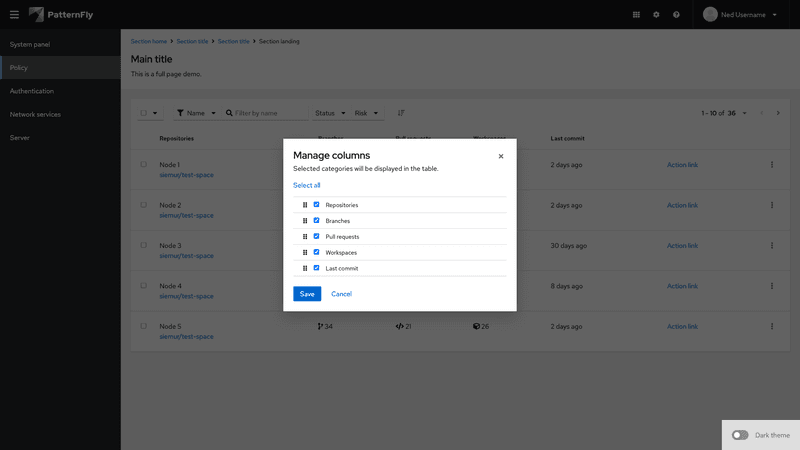
Task: Open the Ned Username user menu
Action: [741, 15]
